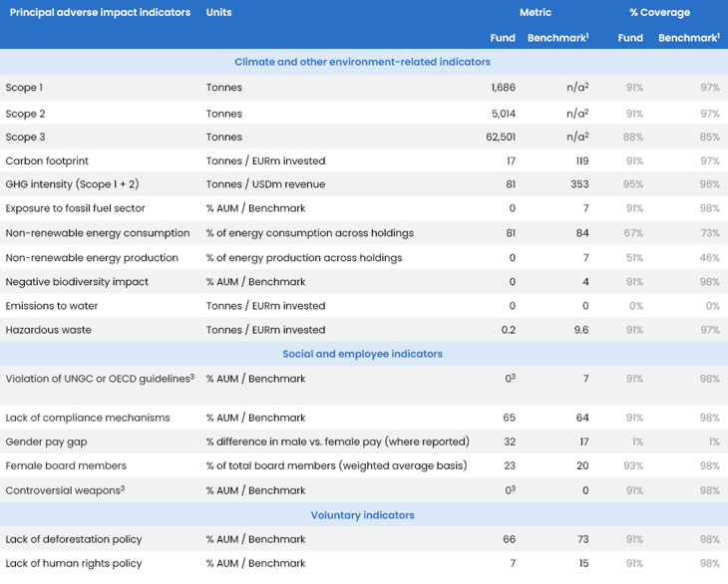Select the Hazardous waste benchmark value 9.6
Screen dimensions: 728x584
(580, 330)
